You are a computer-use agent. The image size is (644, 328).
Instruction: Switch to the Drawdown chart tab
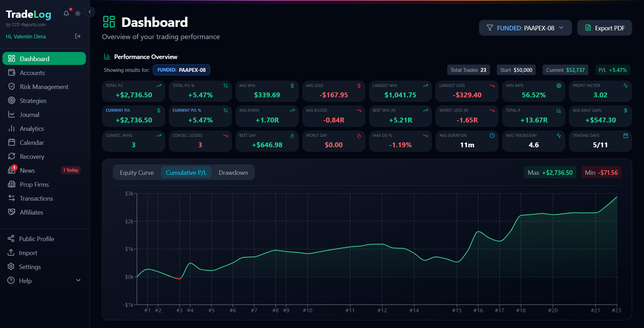click(x=233, y=173)
